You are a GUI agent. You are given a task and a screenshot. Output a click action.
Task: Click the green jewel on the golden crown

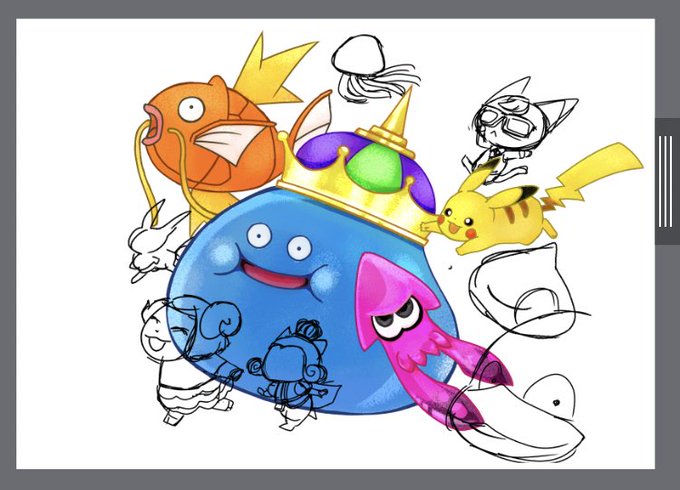374,168
